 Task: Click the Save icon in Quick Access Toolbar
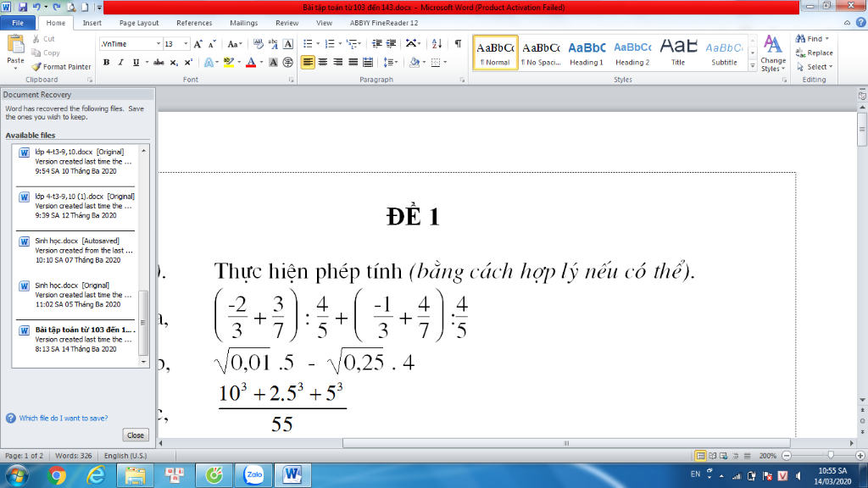(23, 7)
